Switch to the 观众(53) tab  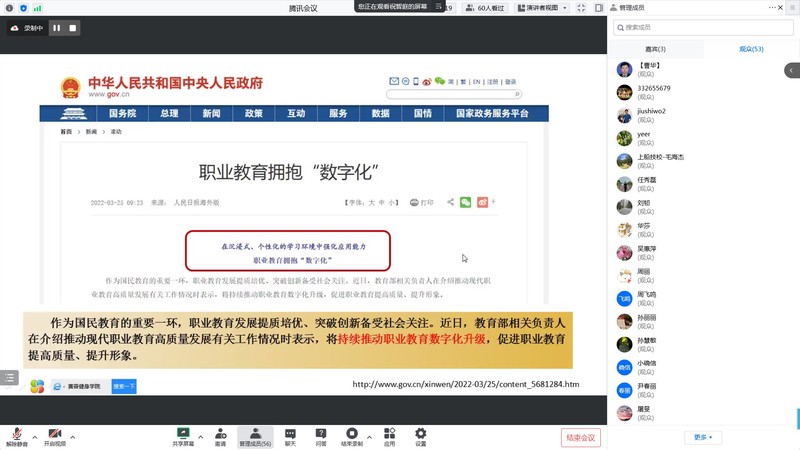[x=751, y=49]
